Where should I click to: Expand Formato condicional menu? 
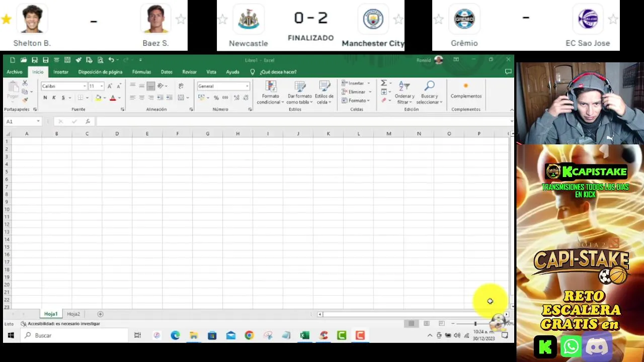pyautogui.click(x=270, y=93)
